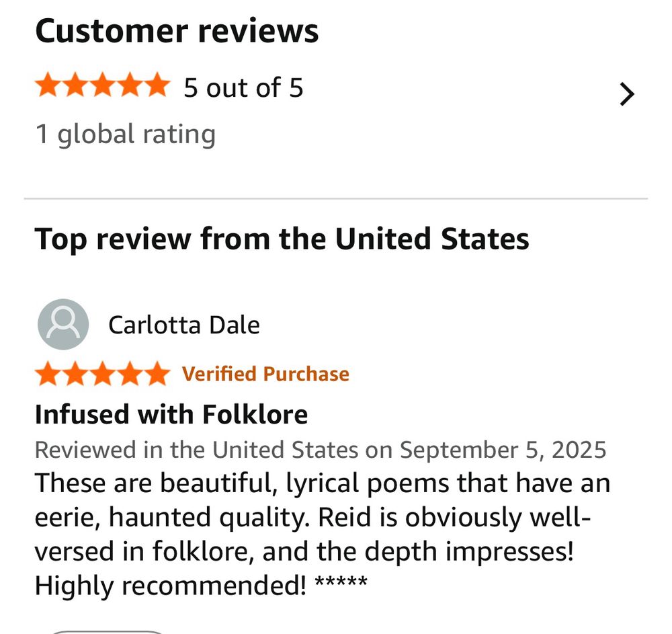Viewport: 672px width, 634px height.
Task: Open the "1 global rating" link
Action: coord(125,134)
